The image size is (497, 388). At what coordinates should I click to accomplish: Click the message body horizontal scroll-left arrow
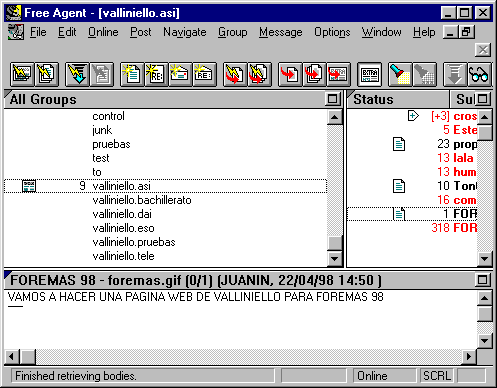pyautogui.click(x=12, y=357)
